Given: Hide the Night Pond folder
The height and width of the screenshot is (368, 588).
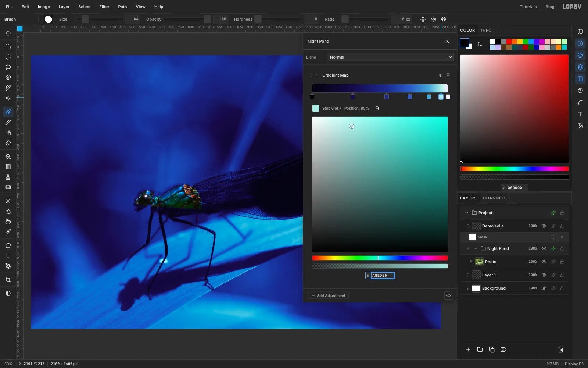Looking at the screenshot, I should [x=544, y=248].
